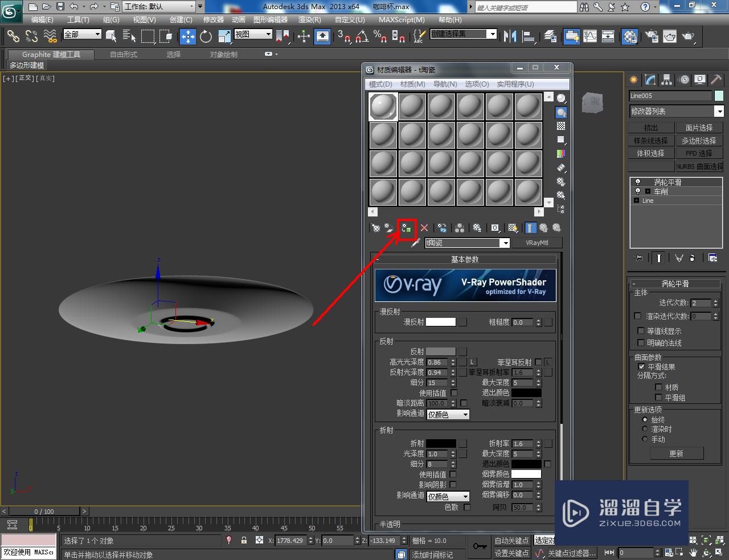Open the Curve Editor icon
The height and width of the screenshot is (560, 729).
(590, 36)
